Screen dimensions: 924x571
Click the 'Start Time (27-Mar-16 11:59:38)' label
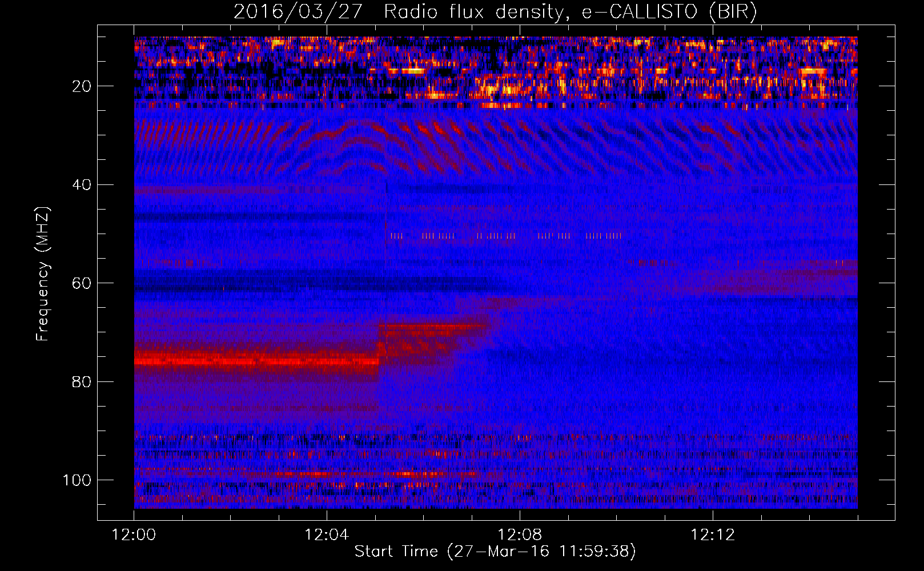(x=495, y=552)
